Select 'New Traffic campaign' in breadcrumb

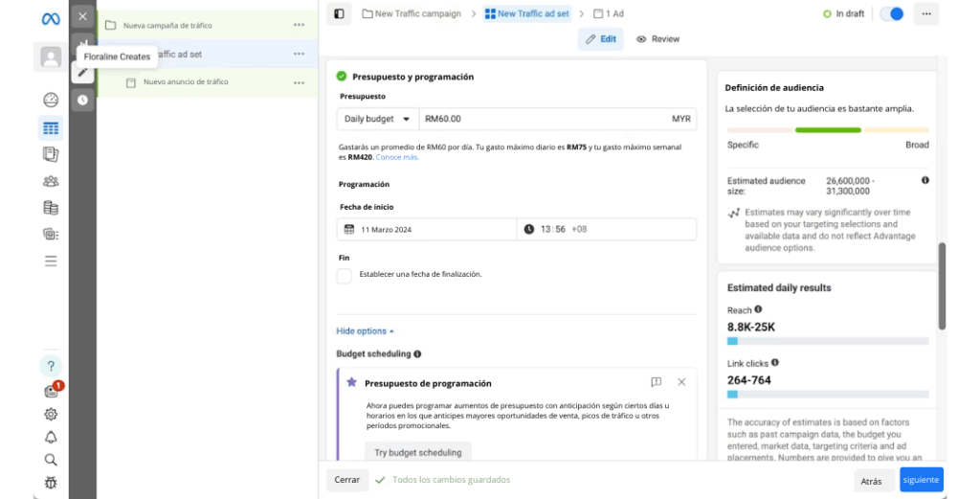[412, 13]
